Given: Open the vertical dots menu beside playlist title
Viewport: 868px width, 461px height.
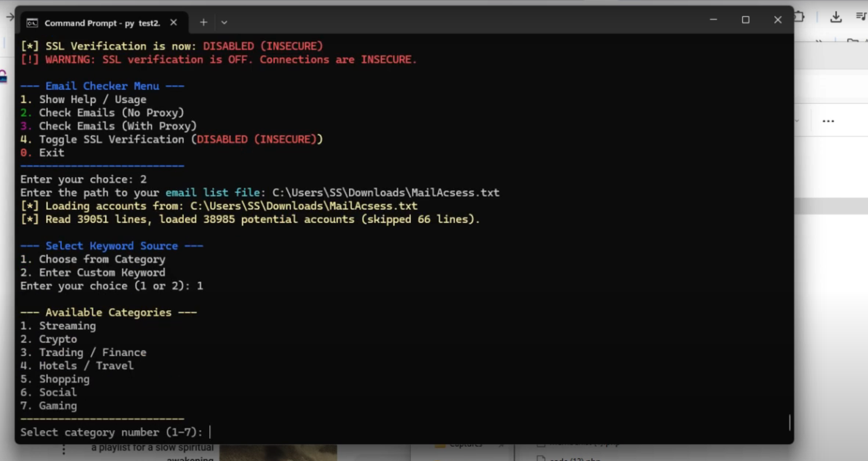Looking at the screenshot, I should [x=63, y=450].
